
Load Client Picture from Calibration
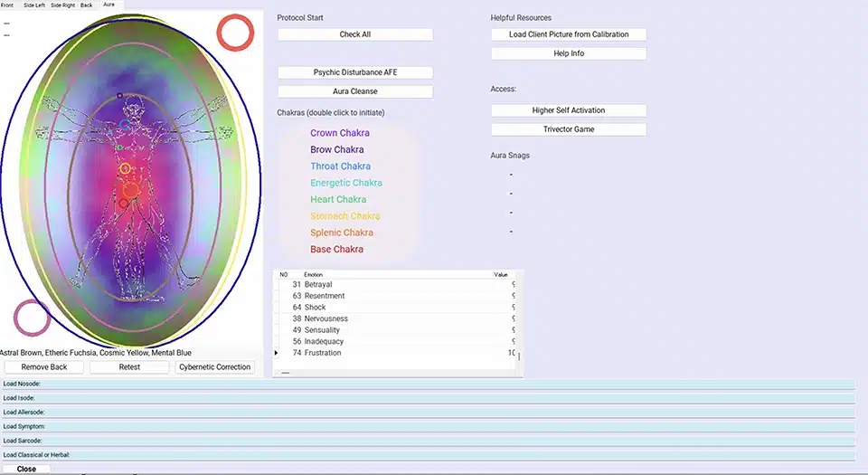tap(569, 34)
